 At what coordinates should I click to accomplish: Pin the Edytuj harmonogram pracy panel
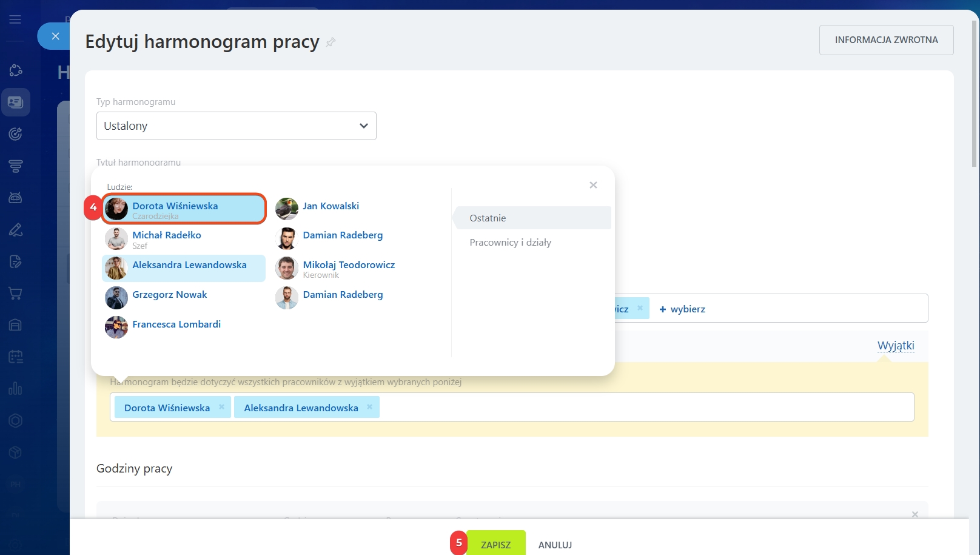pyautogui.click(x=331, y=42)
